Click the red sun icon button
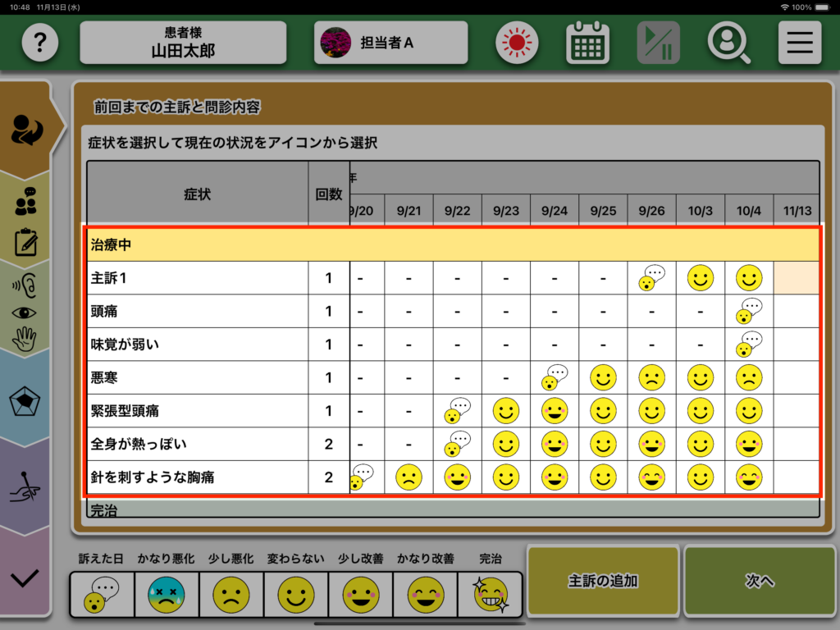The image size is (840, 630). pyautogui.click(x=517, y=43)
